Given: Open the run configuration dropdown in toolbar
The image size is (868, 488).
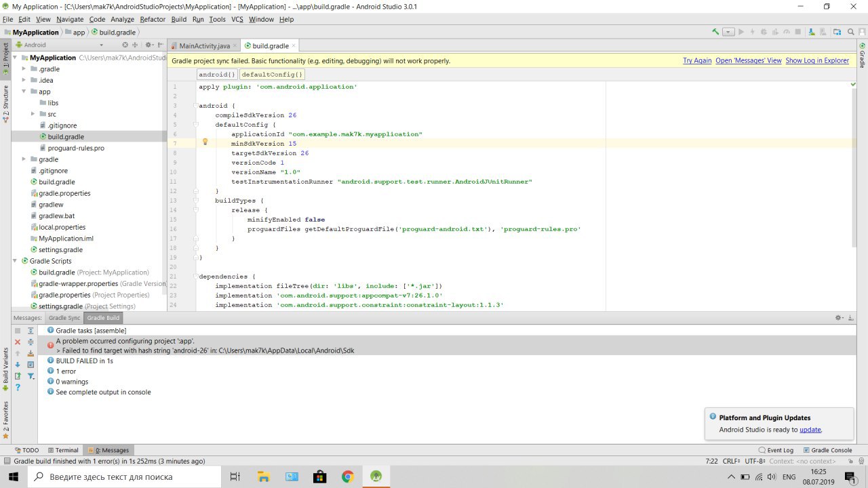Looking at the screenshot, I should click(x=728, y=32).
